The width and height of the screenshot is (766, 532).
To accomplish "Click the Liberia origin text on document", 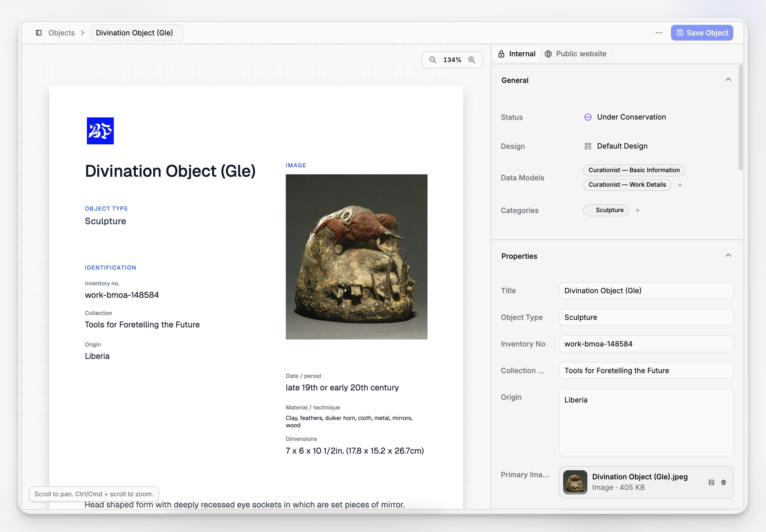I will coord(97,356).
